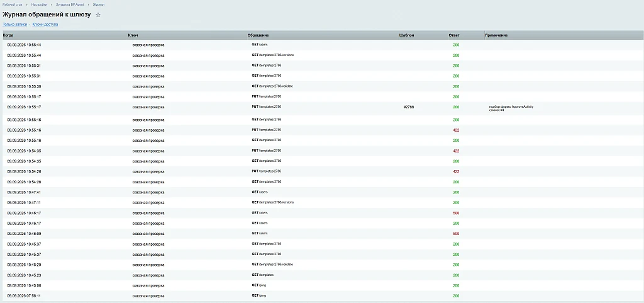This screenshot has height=303, width=644.
Task: Select GET /templates/2786/validate in the 10:55:30 row
Action: [x=272, y=86]
